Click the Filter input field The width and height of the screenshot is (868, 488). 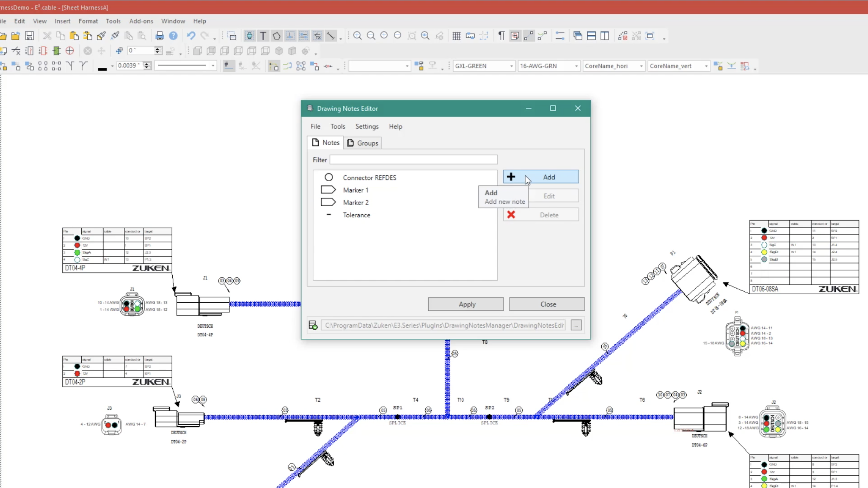[415, 160]
